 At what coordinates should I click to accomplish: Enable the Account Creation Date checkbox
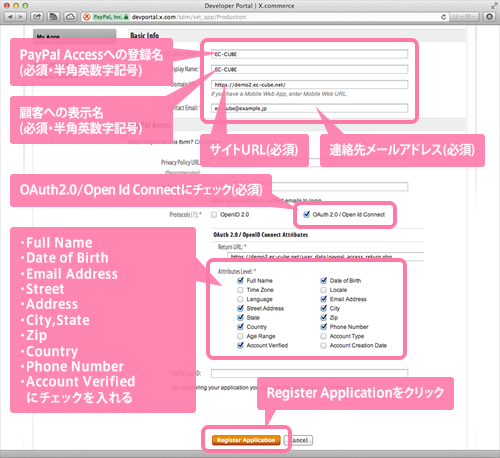click(323, 345)
